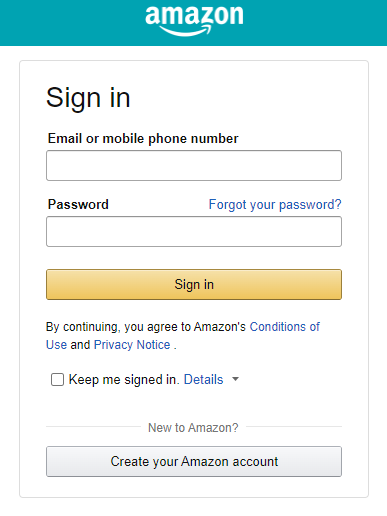Viewport: 387px width, 516px height.
Task: Expand the dropdown arrow beside Details
Action: (235, 379)
